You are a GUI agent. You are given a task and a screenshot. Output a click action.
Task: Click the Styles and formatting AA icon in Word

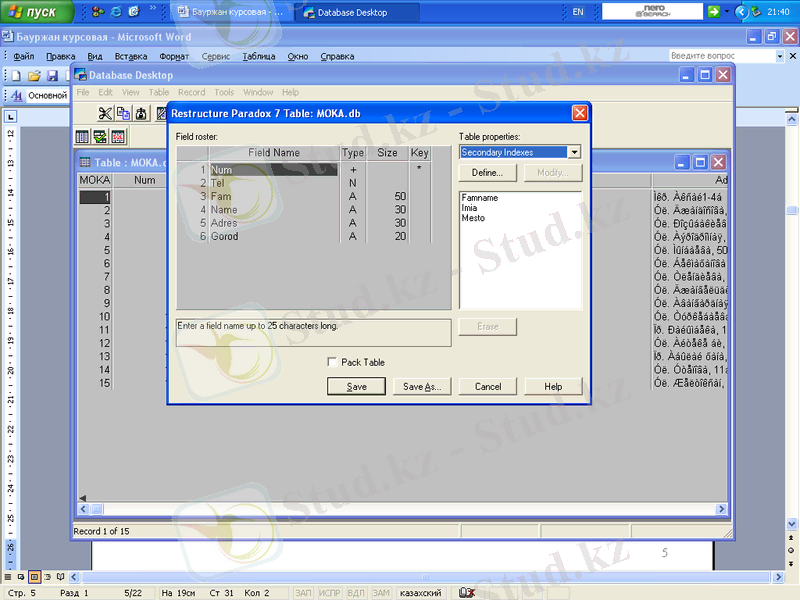[x=17, y=95]
